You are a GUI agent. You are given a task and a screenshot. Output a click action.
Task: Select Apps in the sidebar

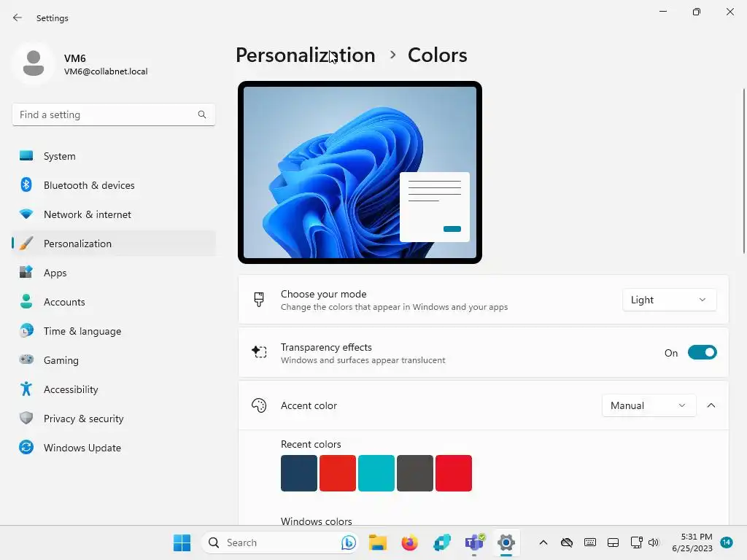[x=113, y=273]
